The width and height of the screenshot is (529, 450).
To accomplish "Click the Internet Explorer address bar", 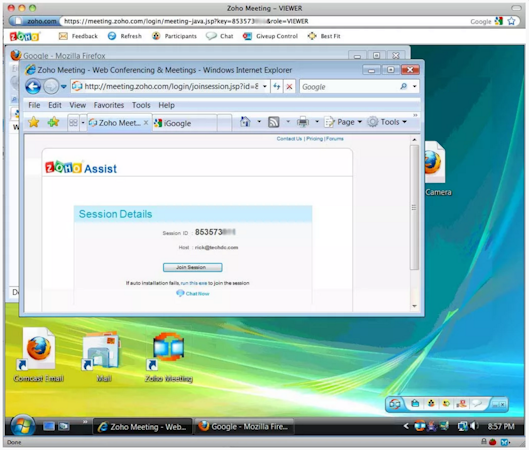I will click(x=165, y=87).
